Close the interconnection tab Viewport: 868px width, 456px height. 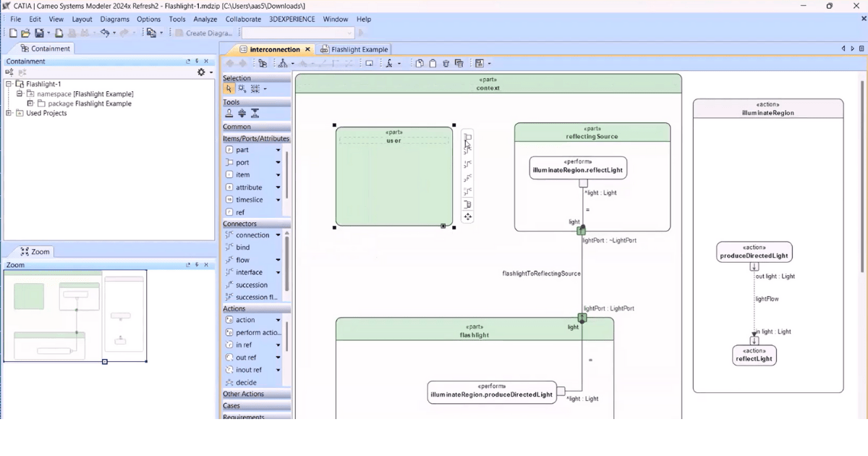tap(307, 49)
